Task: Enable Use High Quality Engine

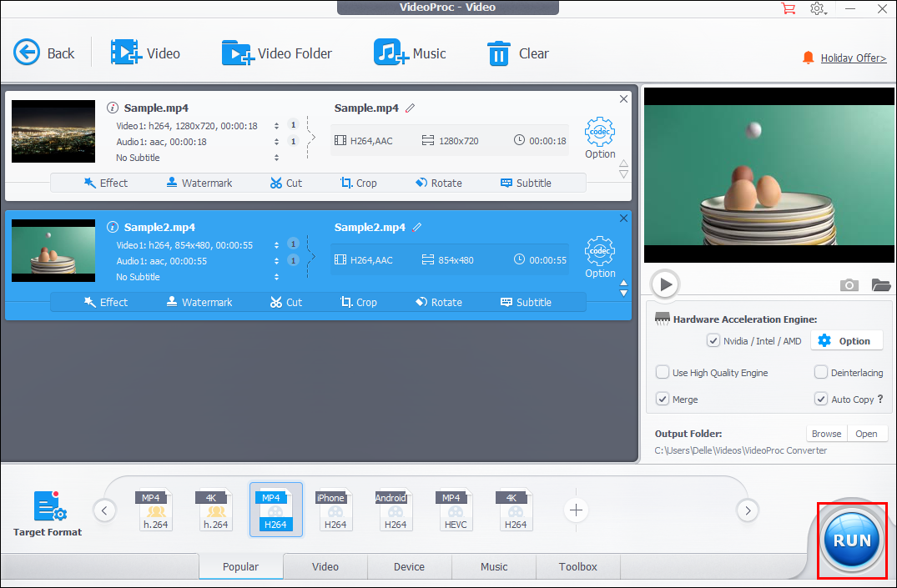Action: [x=662, y=372]
